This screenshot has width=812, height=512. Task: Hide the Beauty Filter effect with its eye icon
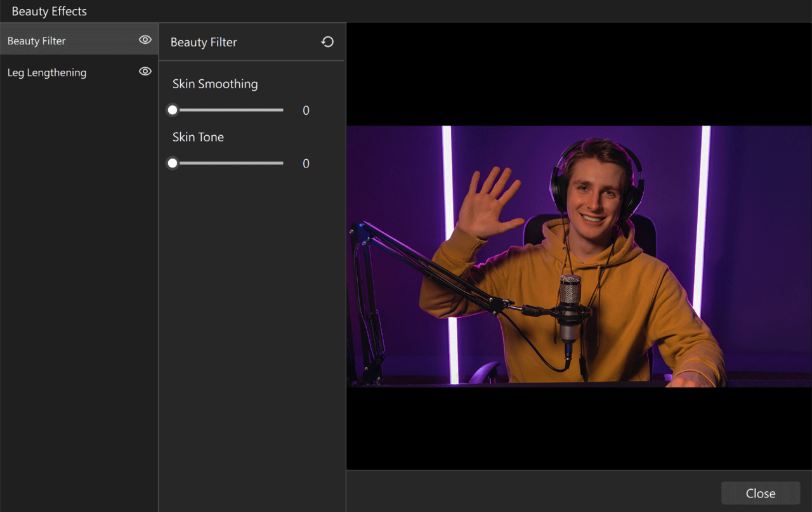pyautogui.click(x=145, y=40)
